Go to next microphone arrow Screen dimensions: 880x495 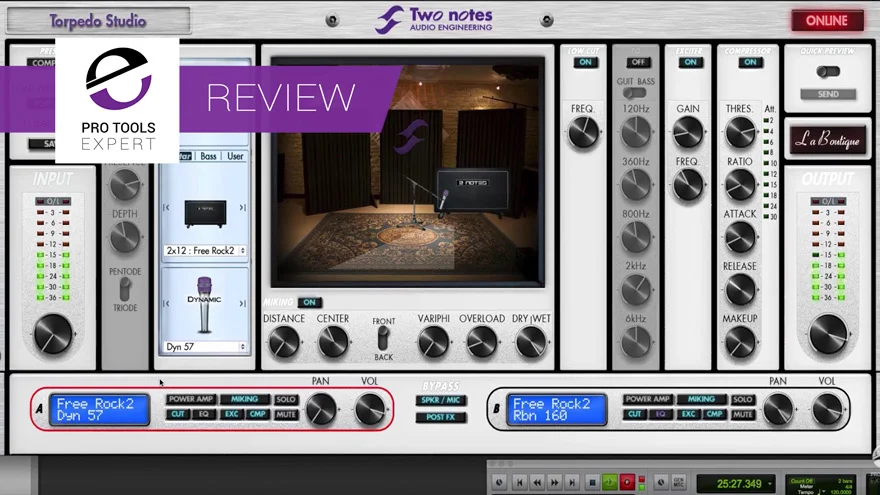242,304
